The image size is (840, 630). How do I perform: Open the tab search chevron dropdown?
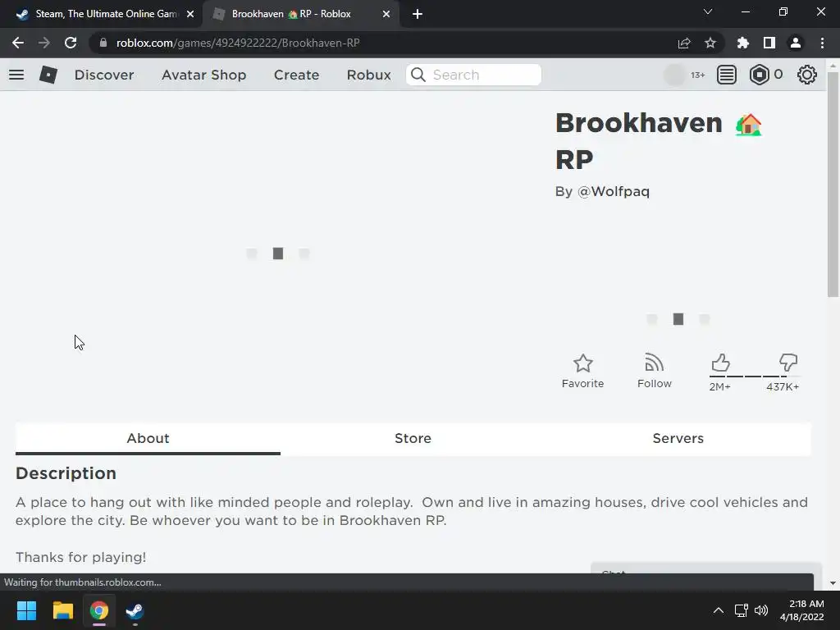click(x=708, y=11)
